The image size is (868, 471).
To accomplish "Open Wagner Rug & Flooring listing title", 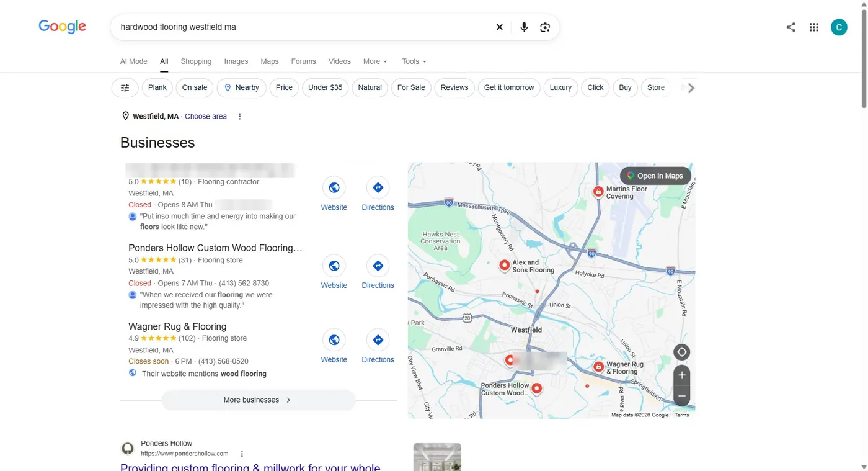I will coord(177,326).
